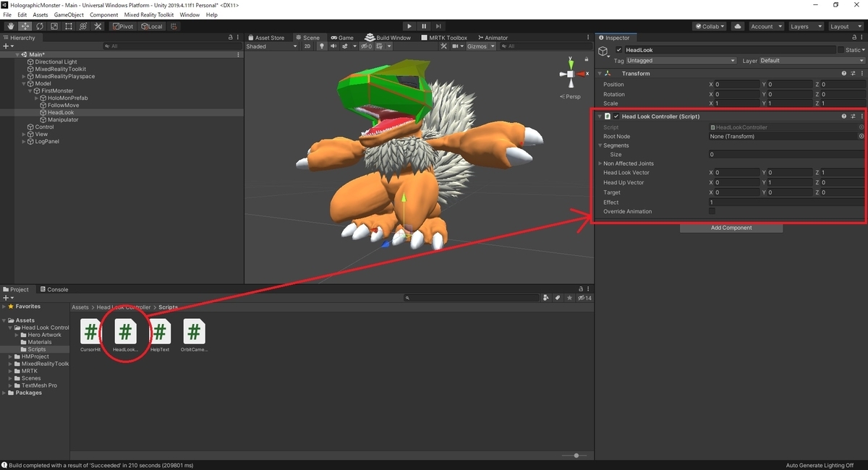Search by type icon in Project
Screen dimensions: 868x470
[x=548, y=298]
